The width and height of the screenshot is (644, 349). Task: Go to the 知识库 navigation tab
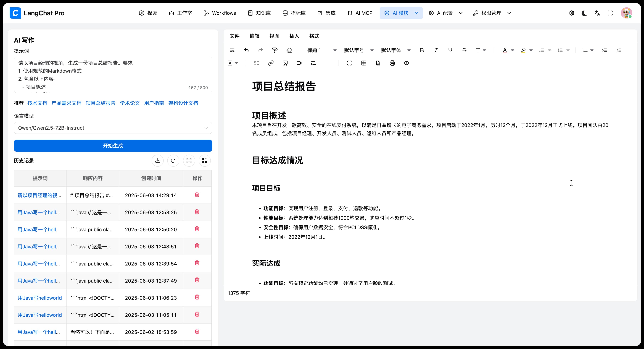tap(259, 13)
